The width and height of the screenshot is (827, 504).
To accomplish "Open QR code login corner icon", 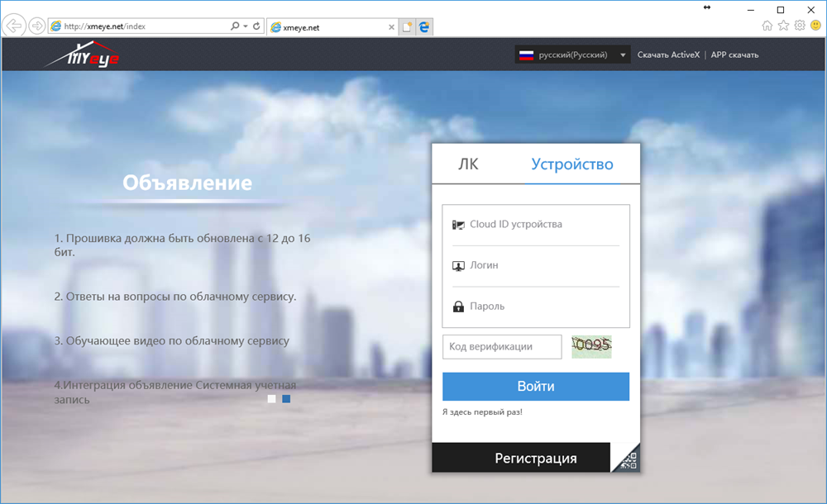I will click(627, 459).
